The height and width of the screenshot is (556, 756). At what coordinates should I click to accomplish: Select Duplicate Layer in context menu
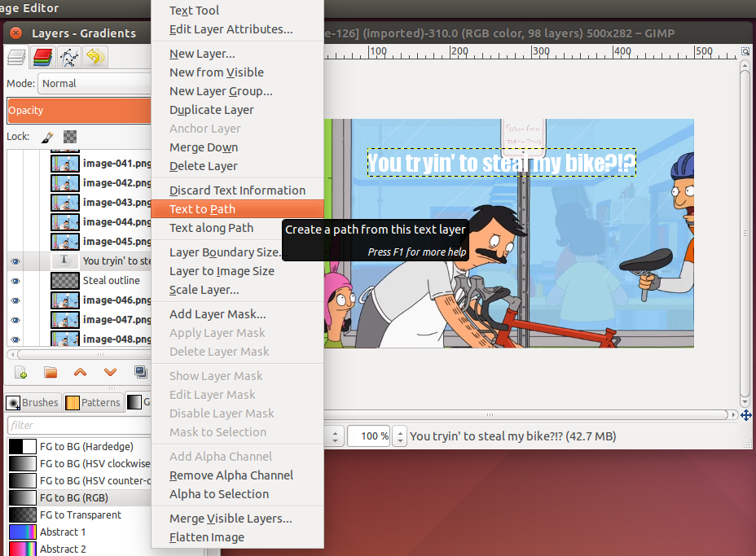(237, 110)
